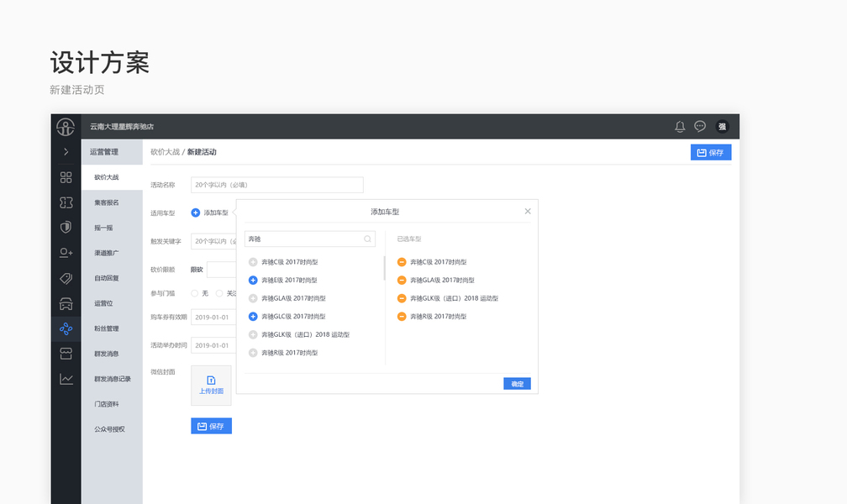Click the car list scrollbar in dialog
Viewport: 847px width, 504px height.
coord(385,268)
